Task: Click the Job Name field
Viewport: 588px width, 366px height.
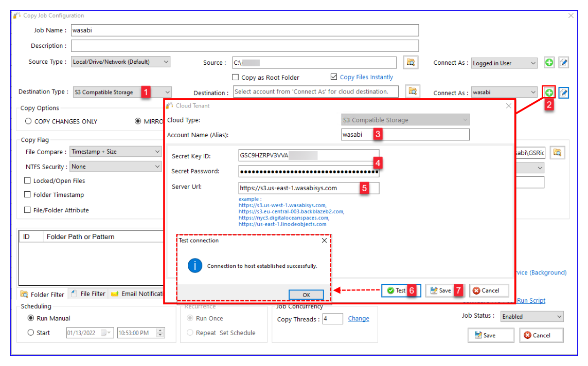Action: pos(245,30)
